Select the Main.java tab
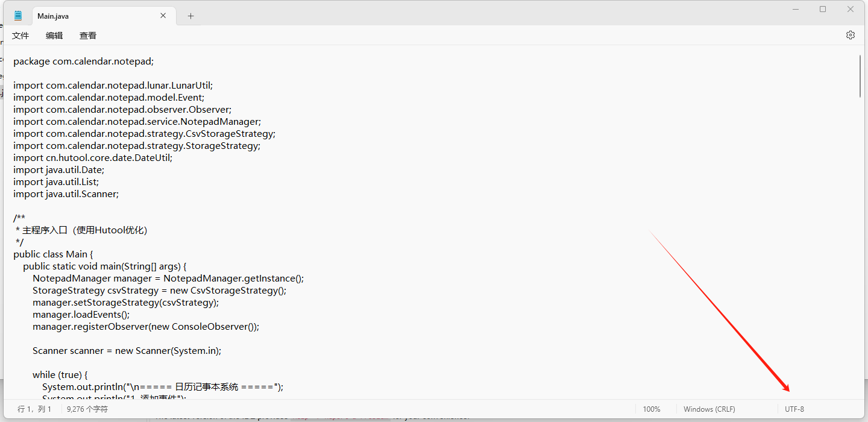Screen dimensions: 868x422 [84, 16]
